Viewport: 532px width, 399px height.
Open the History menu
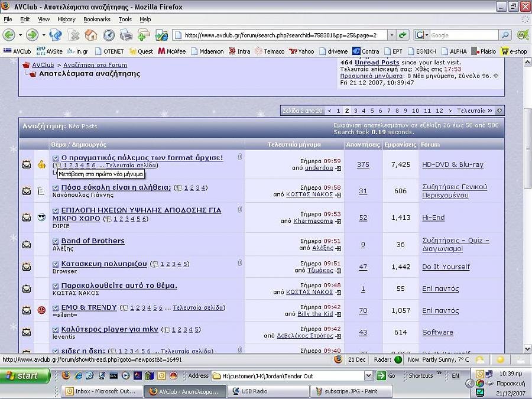pos(66,20)
